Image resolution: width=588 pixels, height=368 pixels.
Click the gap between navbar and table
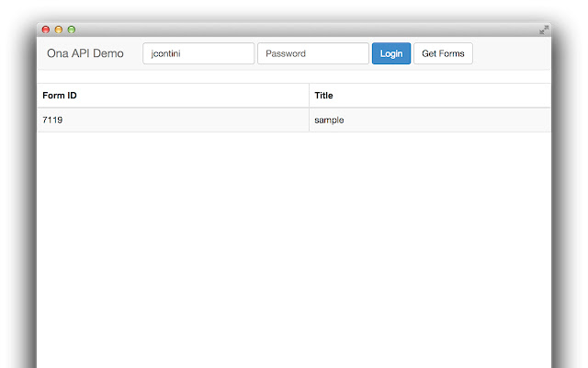click(294, 76)
